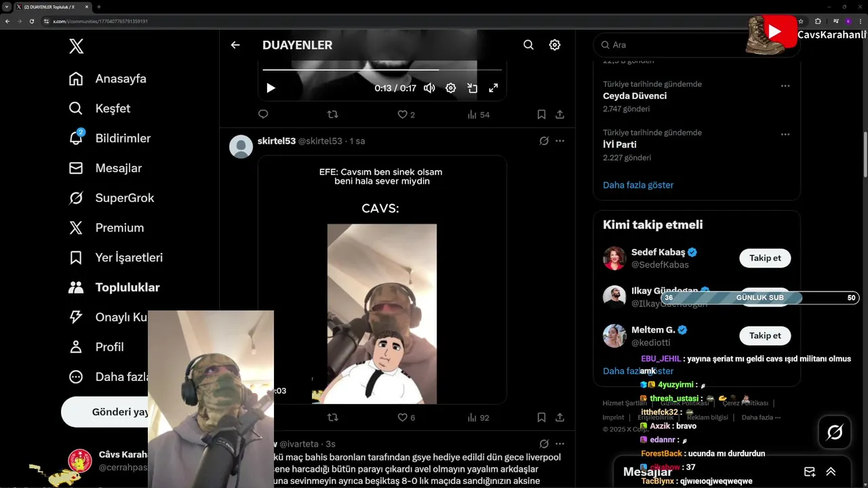Open Reklam bilgisi footer link

click(x=707, y=418)
